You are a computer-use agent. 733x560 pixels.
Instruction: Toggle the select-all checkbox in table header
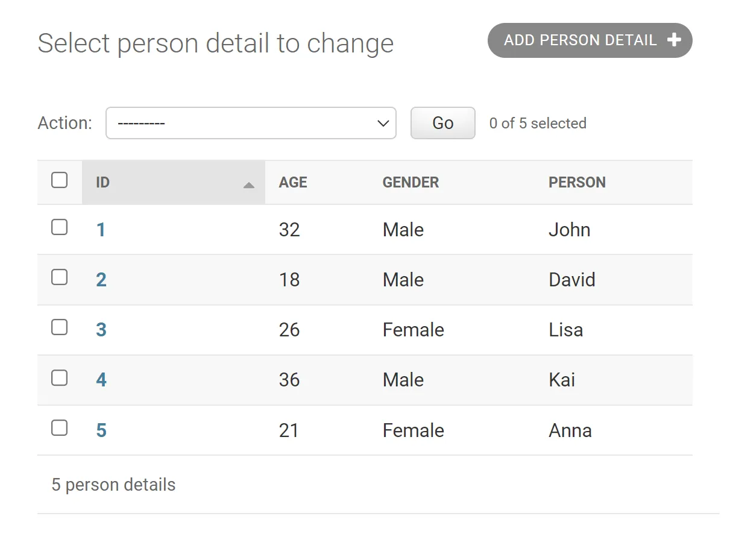59,180
